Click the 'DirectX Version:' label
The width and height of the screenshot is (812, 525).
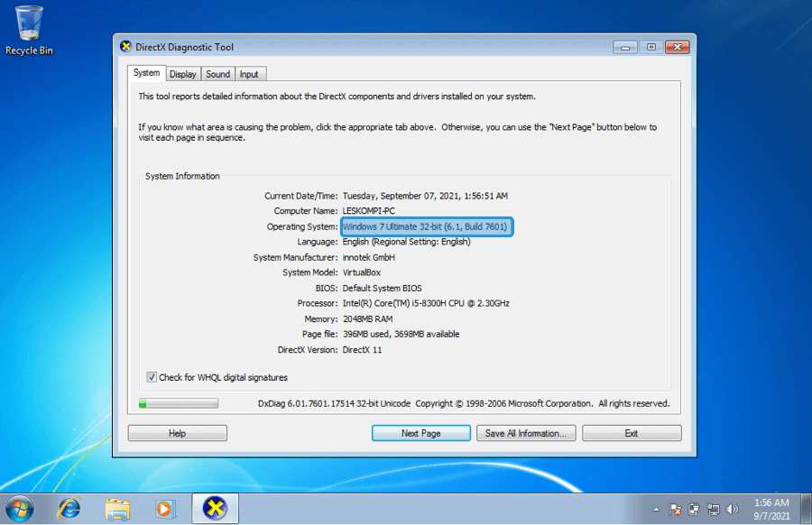tap(308, 349)
